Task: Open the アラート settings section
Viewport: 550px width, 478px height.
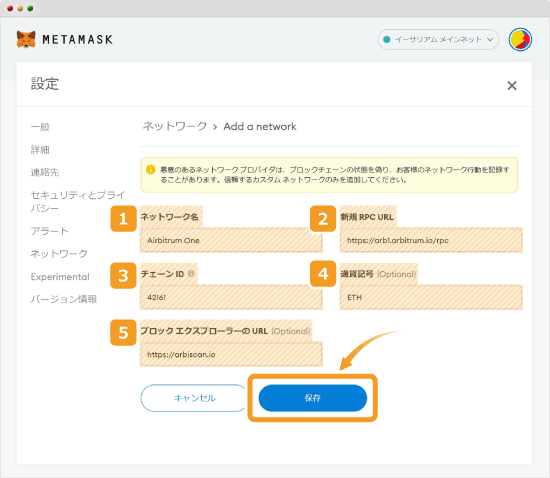Action: [x=49, y=231]
